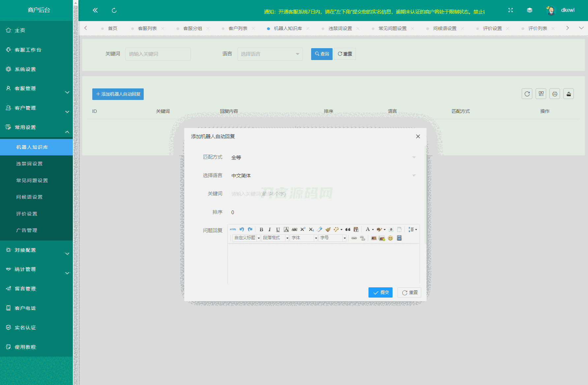Toggle underline formatting in reply editor
Image resolution: width=588 pixels, height=385 pixels.
pos(278,229)
